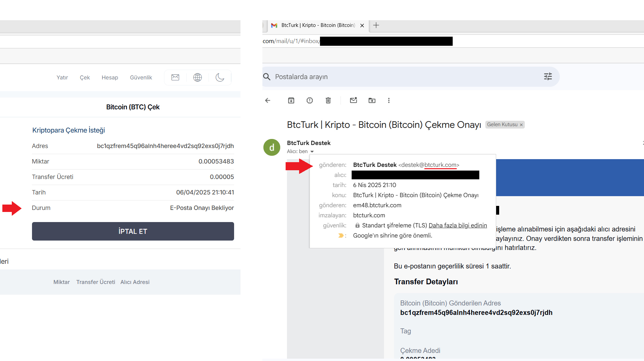Toggle dark mode with the moon icon
The width and height of the screenshot is (644, 361).
[x=220, y=78]
